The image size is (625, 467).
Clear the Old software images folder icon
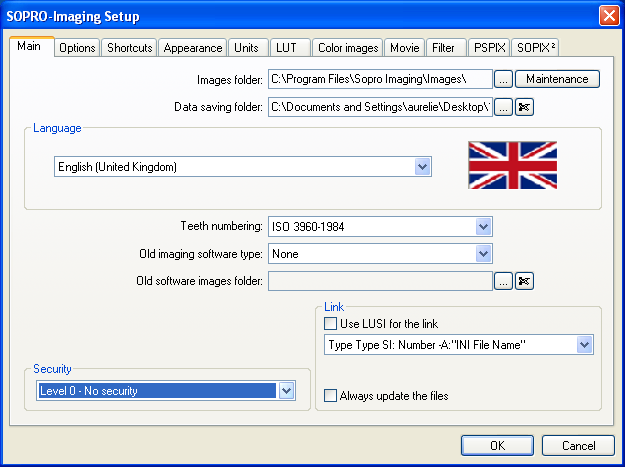coord(524,281)
